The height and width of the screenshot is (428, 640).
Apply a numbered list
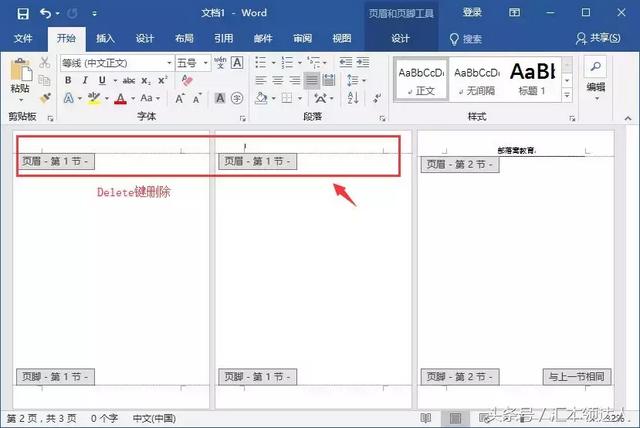[x=287, y=62]
